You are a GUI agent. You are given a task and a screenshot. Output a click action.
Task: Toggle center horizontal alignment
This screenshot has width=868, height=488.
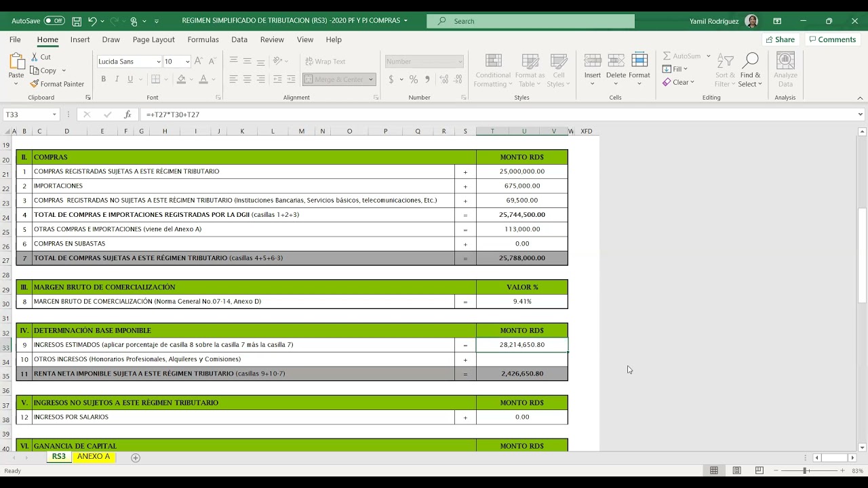point(247,79)
